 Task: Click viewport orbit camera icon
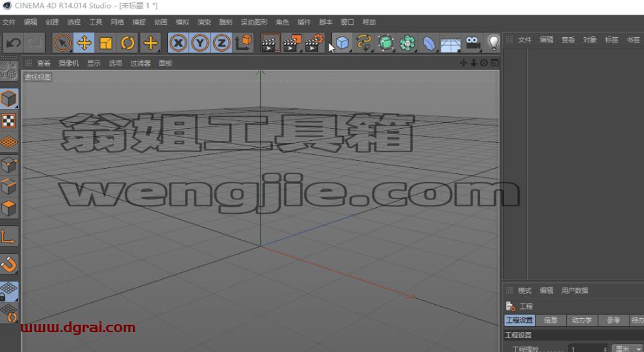(484, 63)
